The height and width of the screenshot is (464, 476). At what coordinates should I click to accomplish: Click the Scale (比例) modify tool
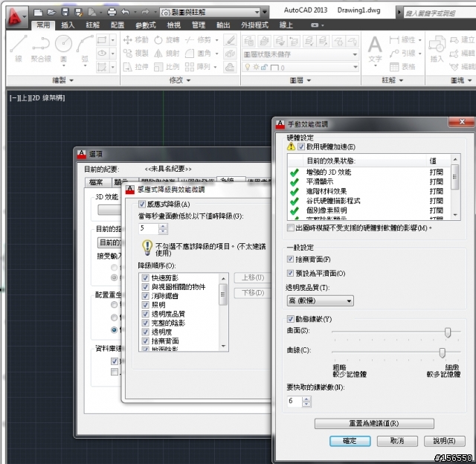tap(167, 67)
